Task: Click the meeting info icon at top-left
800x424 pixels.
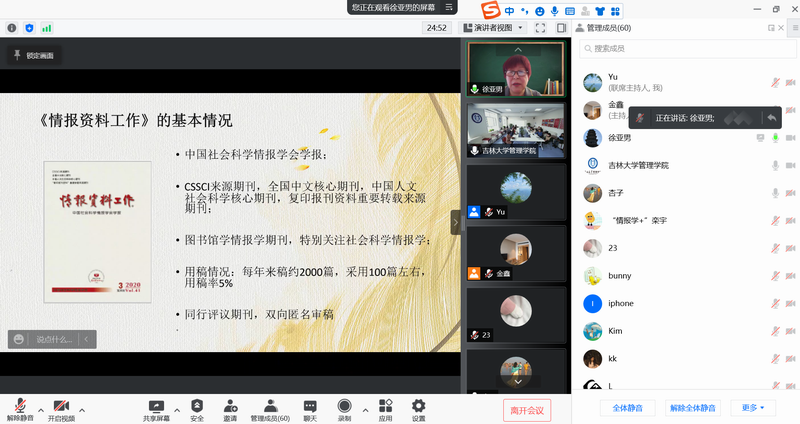Action: tap(12, 28)
